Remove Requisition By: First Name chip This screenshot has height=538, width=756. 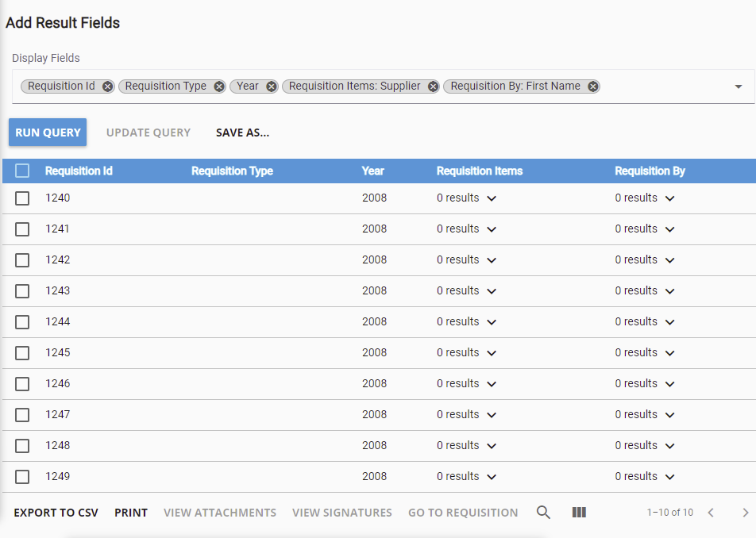point(592,86)
